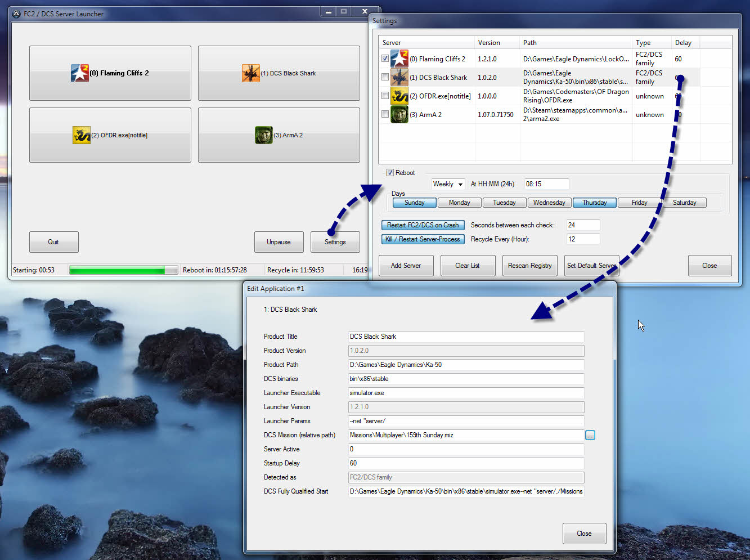
Task: Select ArmA 2 version 1.07.0.71750 cell
Action: click(496, 114)
